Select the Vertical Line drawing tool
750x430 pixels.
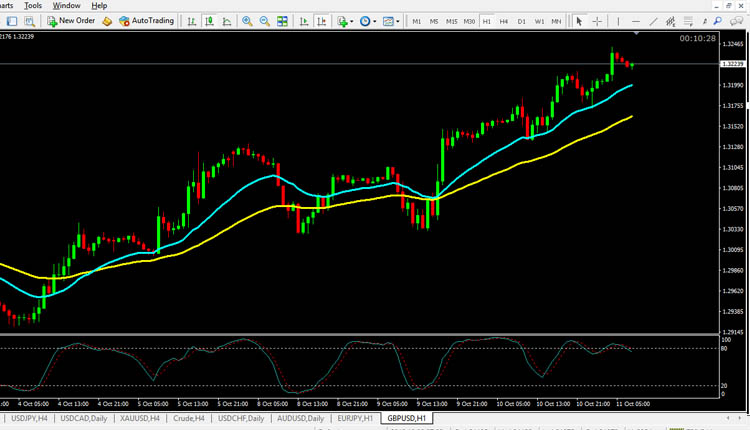pyautogui.click(x=618, y=21)
